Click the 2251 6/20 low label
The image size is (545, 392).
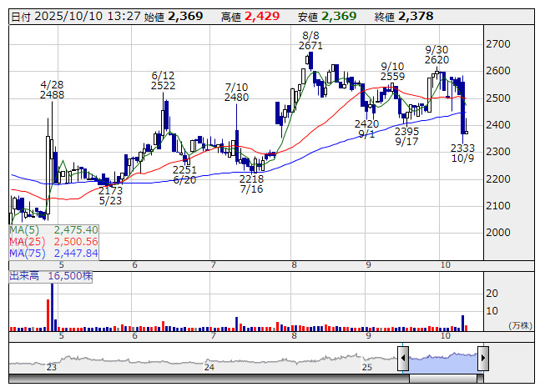[184, 174]
